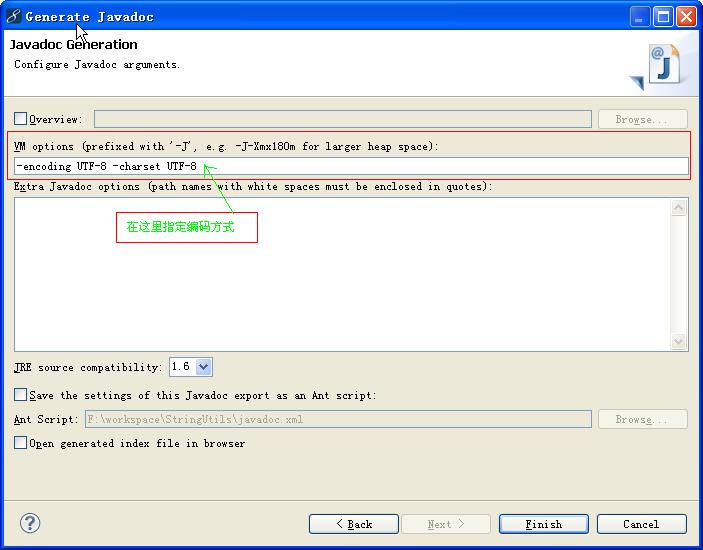Click the VM options input field

point(351,166)
